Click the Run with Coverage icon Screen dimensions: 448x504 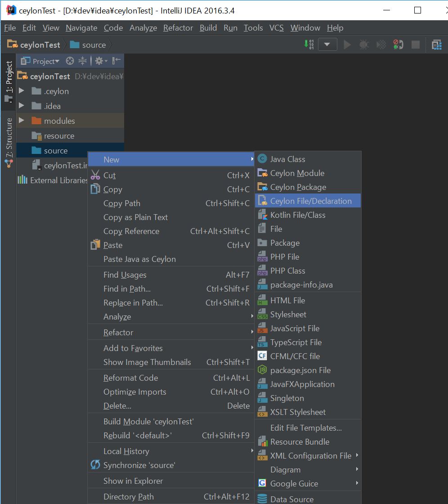[x=381, y=45]
